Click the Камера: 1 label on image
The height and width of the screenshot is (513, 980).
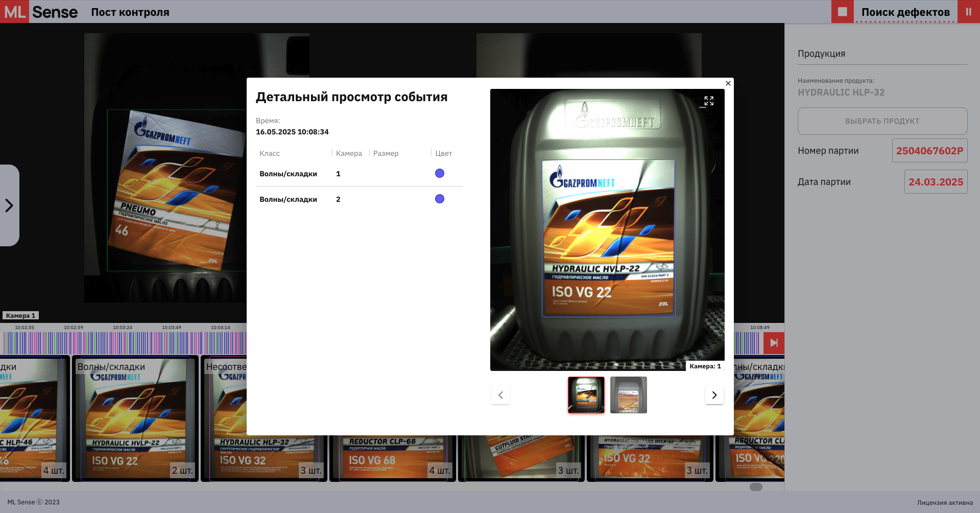[x=705, y=366]
